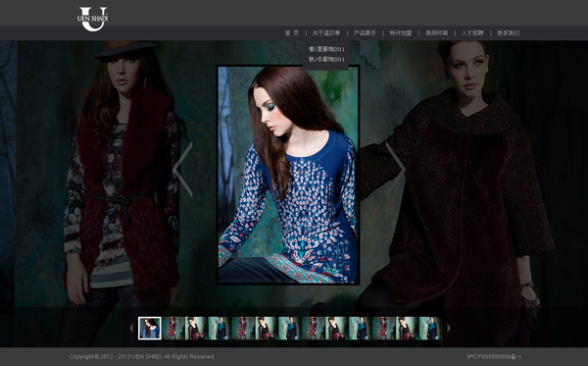588x366 pixels.
Task: Show next large photo with right chevron
Action: coord(396,170)
